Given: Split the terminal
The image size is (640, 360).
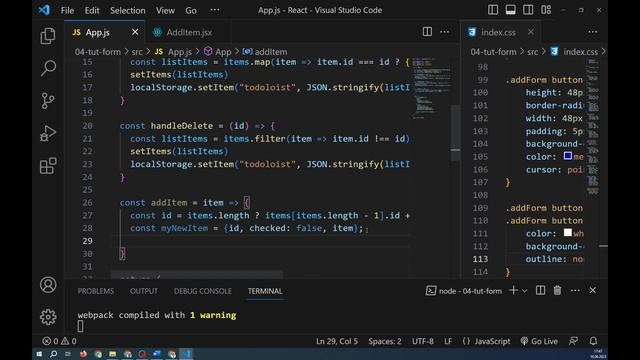Looking at the screenshot, I should (x=540, y=290).
